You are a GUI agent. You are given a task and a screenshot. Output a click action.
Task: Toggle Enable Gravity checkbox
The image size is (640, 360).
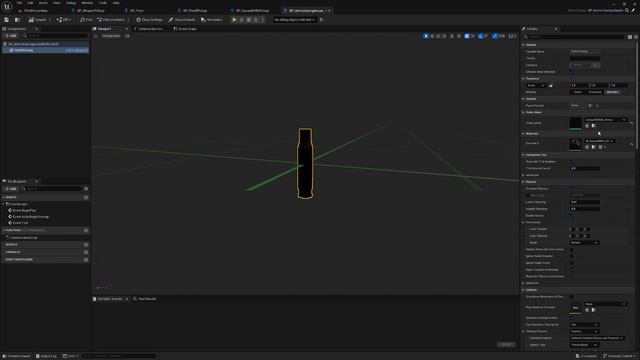coord(572,216)
